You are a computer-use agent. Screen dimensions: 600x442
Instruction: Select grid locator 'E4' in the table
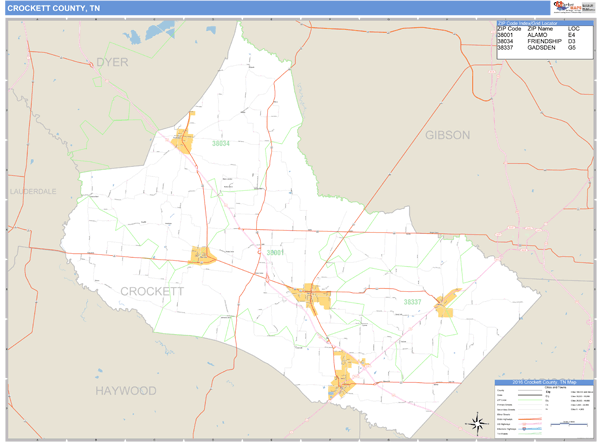(x=571, y=35)
